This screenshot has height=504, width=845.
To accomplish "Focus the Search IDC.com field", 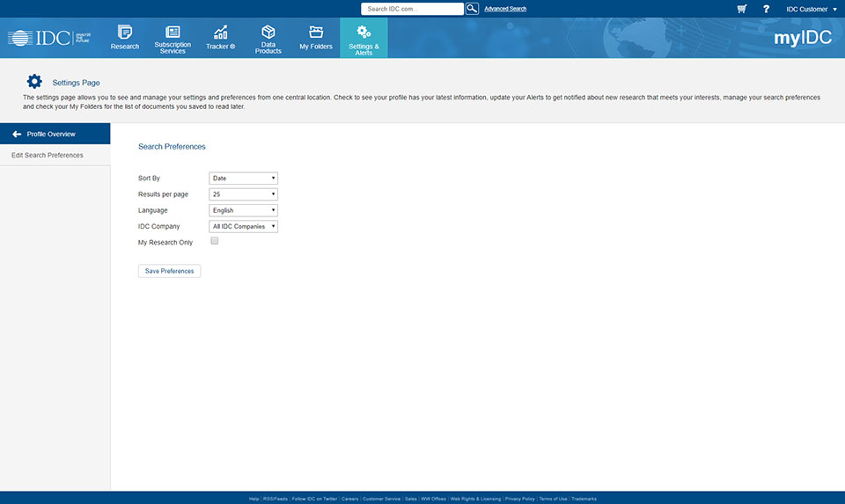I will (412, 9).
